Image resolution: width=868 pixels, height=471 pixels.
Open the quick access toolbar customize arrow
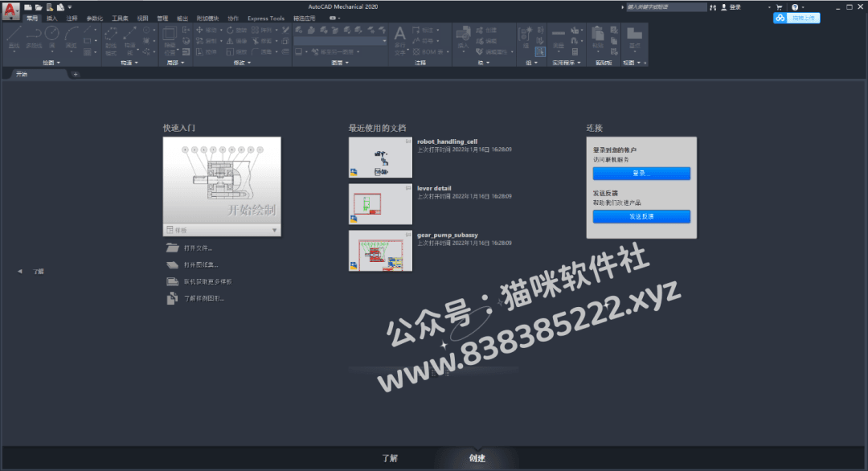tap(70, 7)
